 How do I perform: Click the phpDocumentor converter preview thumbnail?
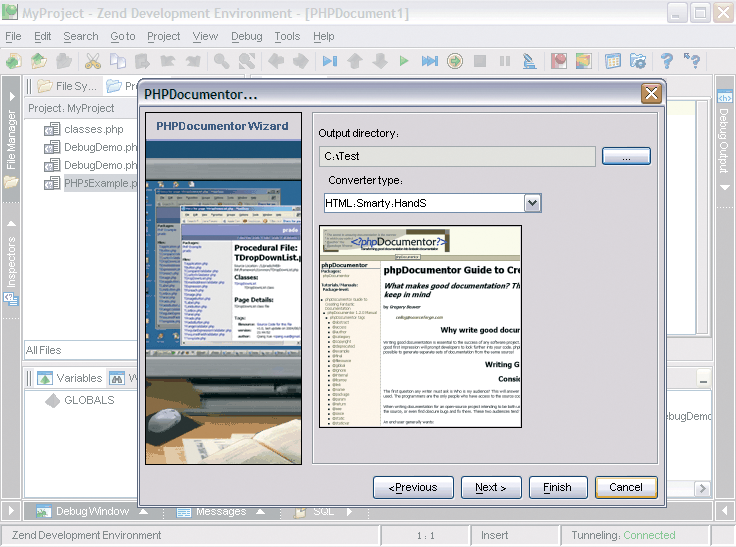420,326
